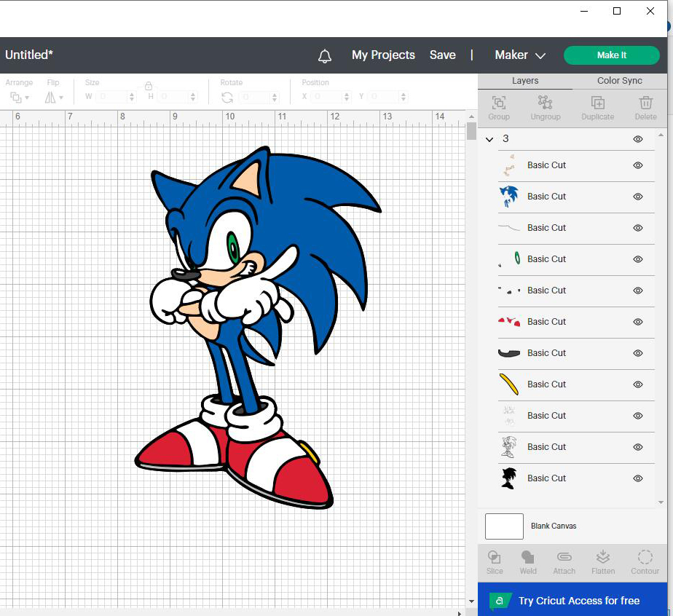
Task: Click the Group icon in Layers panel
Action: [499, 108]
